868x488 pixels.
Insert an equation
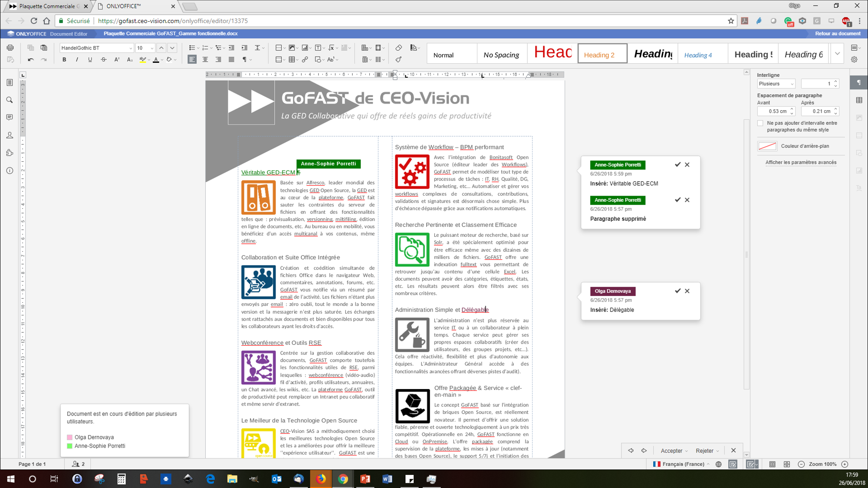pos(332,48)
